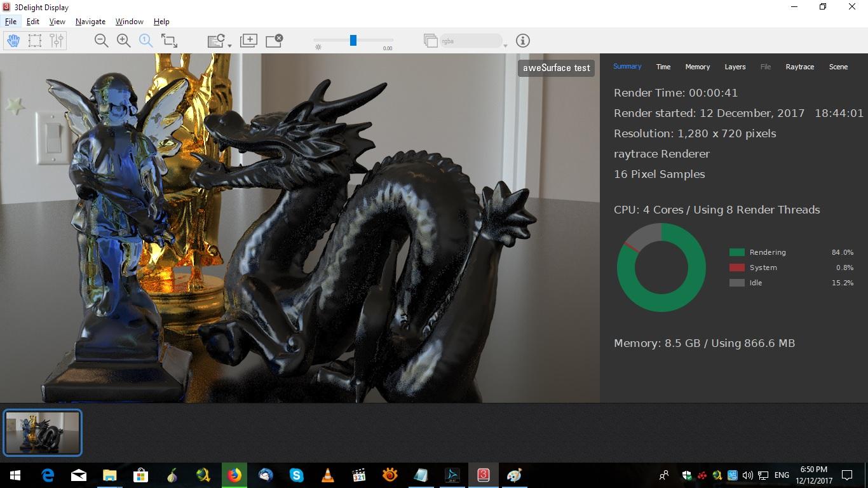868x488 pixels.
Task: Click the CPU usage donut chart
Action: 661,268
